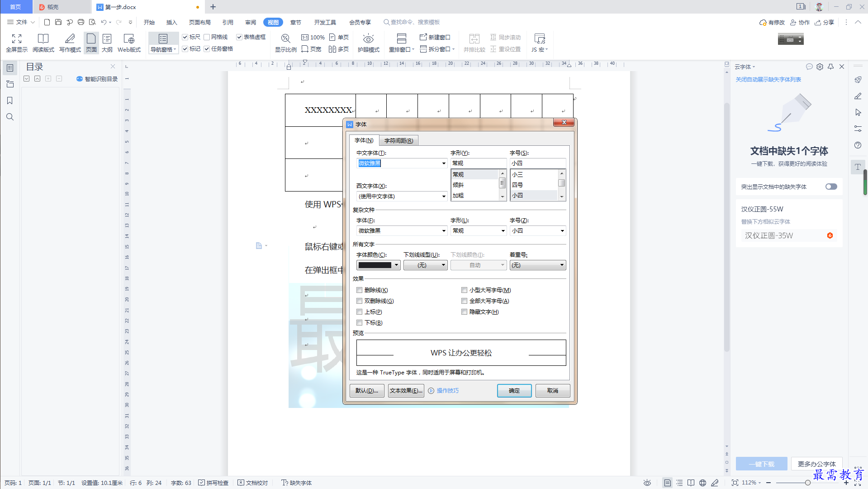
Task: Click the print icon in quick toolbar
Action: point(81,22)
